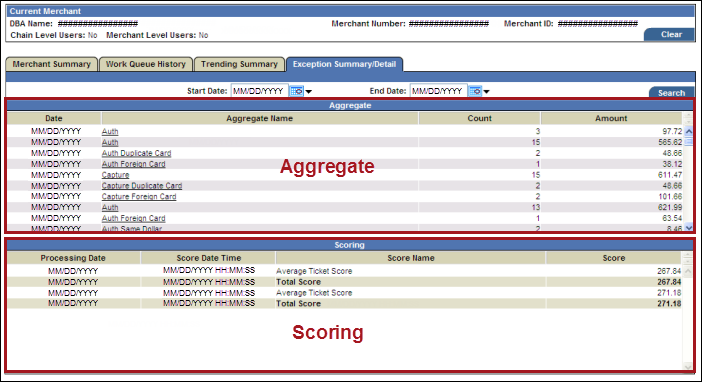Open Auth Foreign Card link with amount 38.12
This screenshot has width=702, height=382.
(x=133, y=164)
